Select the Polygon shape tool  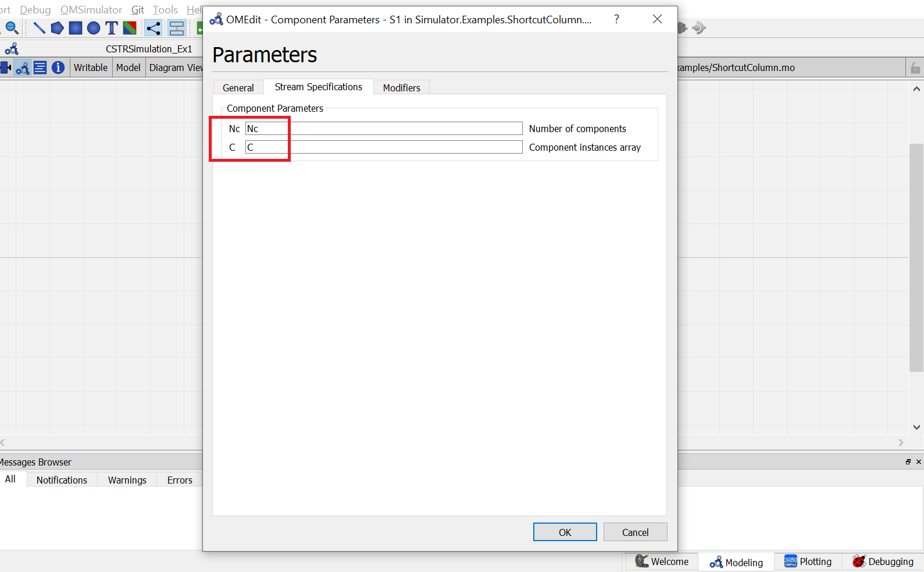[57, 27]
